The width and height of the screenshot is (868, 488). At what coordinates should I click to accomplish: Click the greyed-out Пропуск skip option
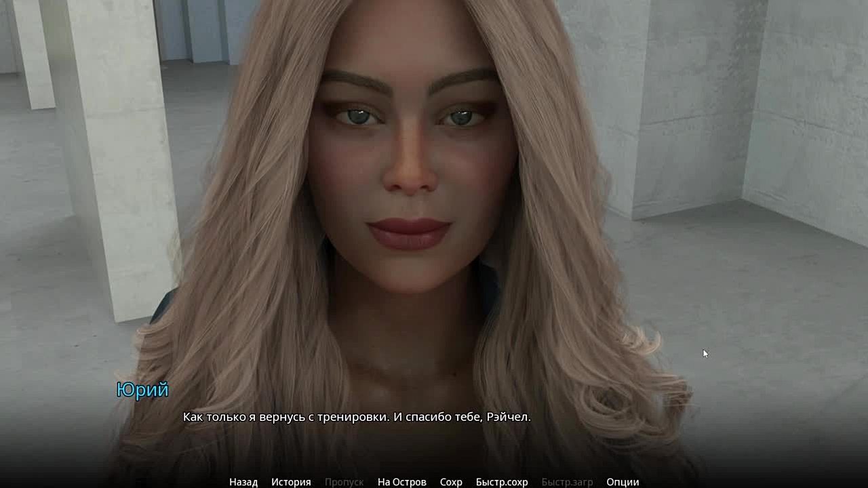[344, 482]
